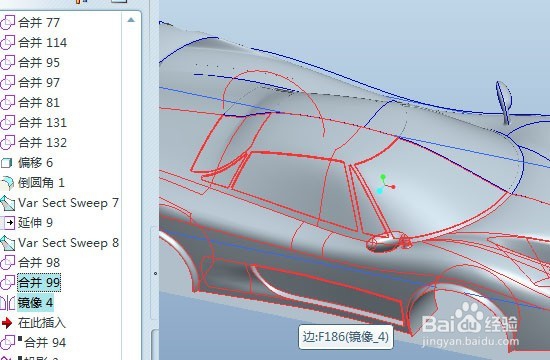This screenshot has width=550, height=360.
Task: Click the merge icon beside 合并 131
Action: point(7,123)
